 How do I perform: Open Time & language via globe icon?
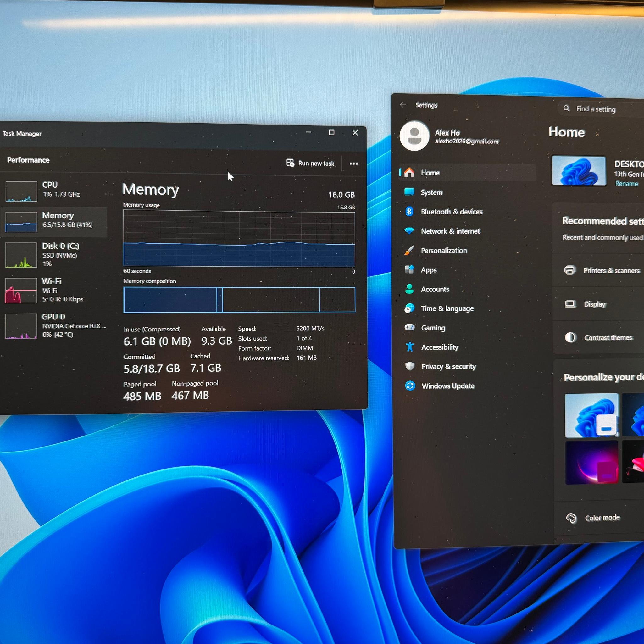[x=409, y=308]
